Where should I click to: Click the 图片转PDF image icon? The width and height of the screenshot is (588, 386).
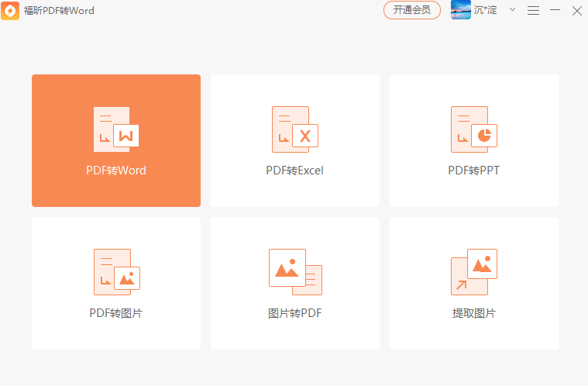pos(294,271)
